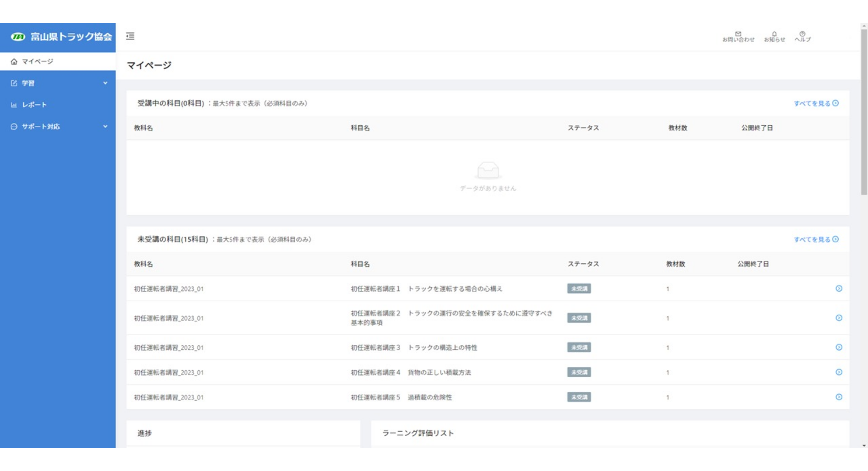Click the 未受講 badge for 講座5
This screenshot has width=868, height=471.
579,397
